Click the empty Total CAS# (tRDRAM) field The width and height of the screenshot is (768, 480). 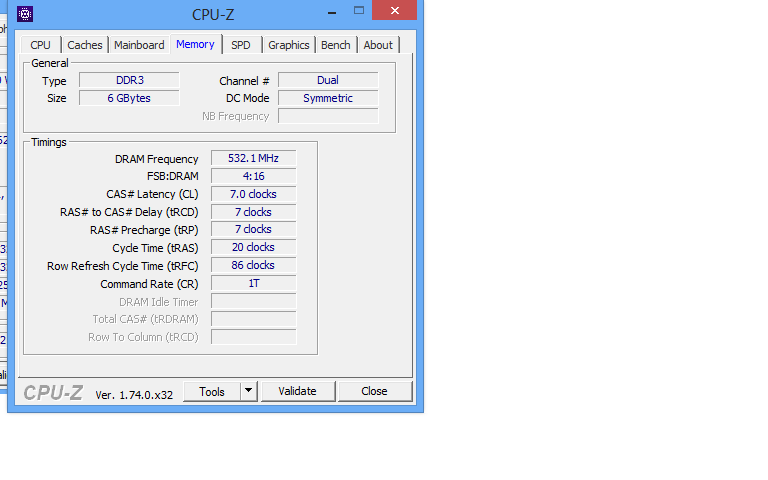pyautogui.click(x=254, y=319)
